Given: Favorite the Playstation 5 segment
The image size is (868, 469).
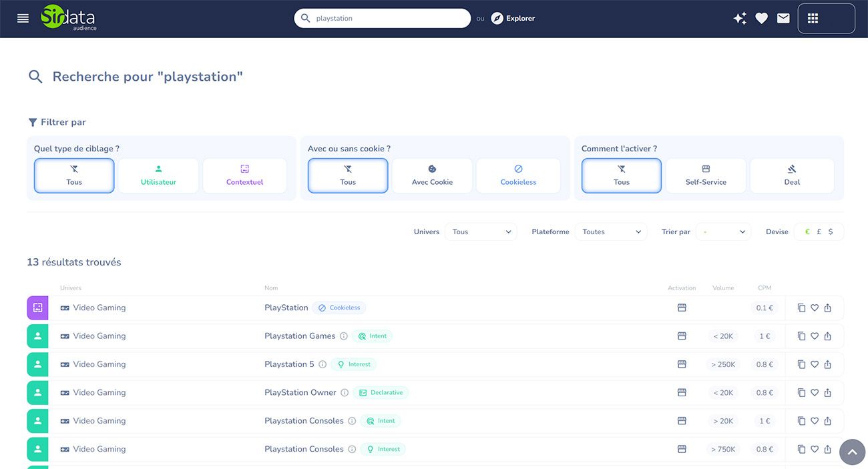Looking at the screenshot, I should (x=815, y=364).
